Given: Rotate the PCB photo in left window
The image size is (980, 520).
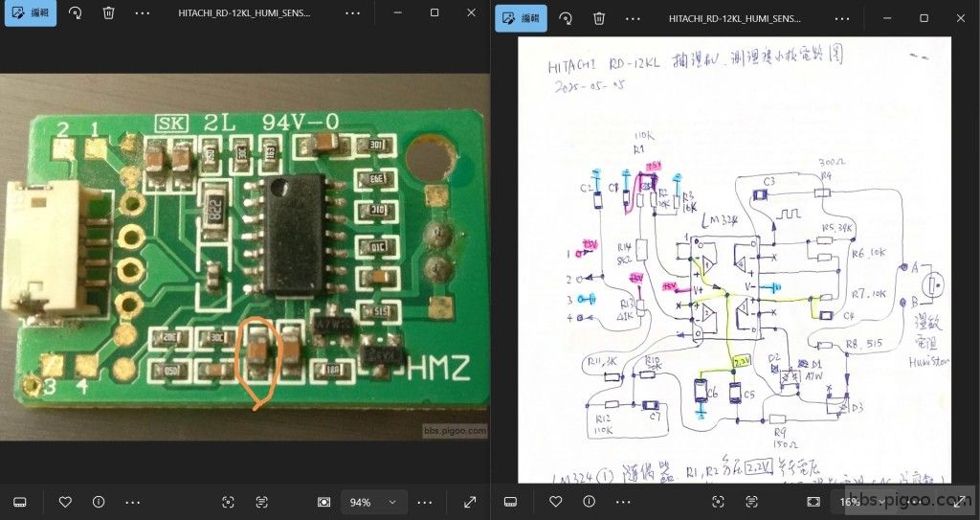Looking at the screenshot, I should (75, 13).
